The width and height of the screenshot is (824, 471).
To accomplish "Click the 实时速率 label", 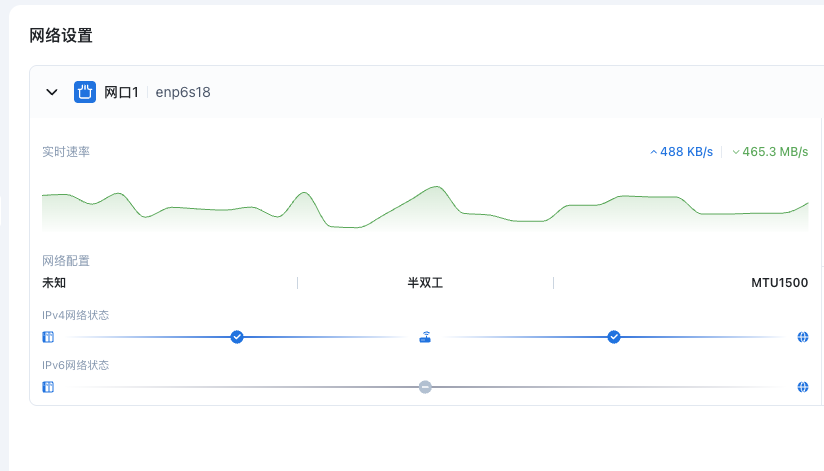I will point(66,152).
